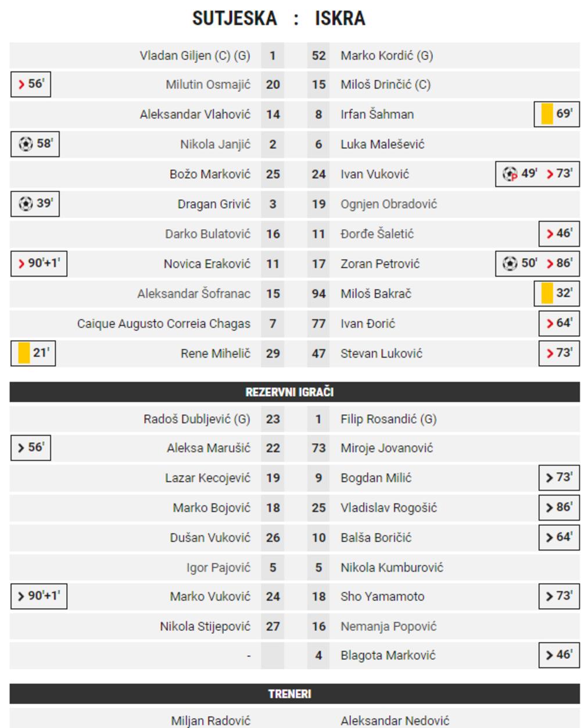581x728 pixels.
Task: Click the red substitution arrow beside Đorđe Šaletić
Action: (x=550, y=234)
